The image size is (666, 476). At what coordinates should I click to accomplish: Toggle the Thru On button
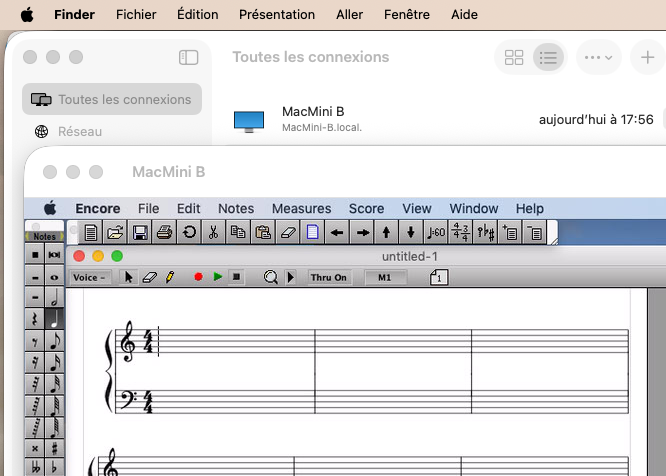point(328,277)
